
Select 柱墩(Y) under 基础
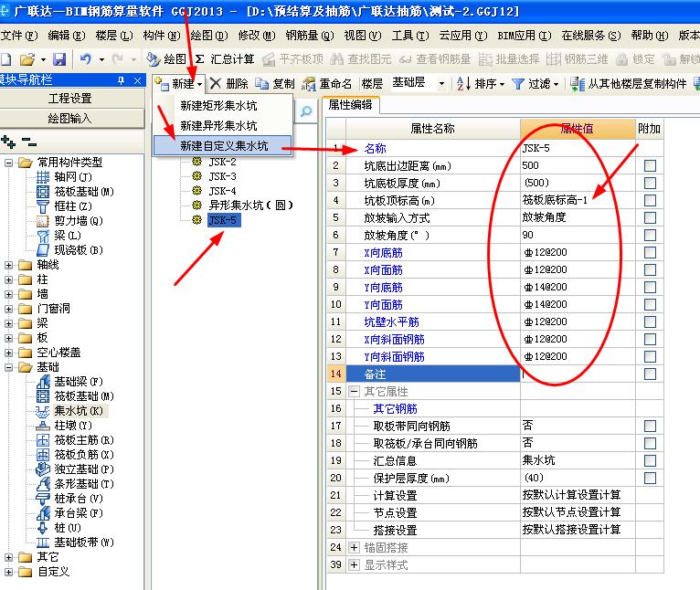pos(73,426)
